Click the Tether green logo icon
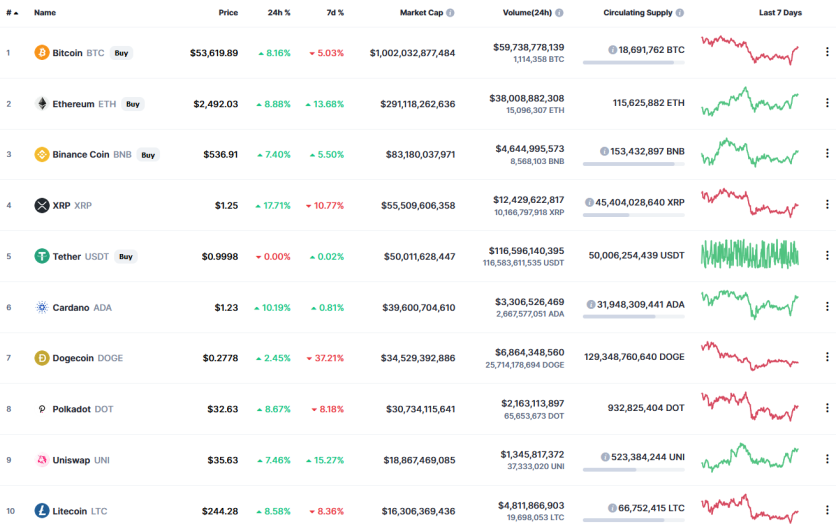The height and width of the screenshot is (531, 836). tap(42, 256)
